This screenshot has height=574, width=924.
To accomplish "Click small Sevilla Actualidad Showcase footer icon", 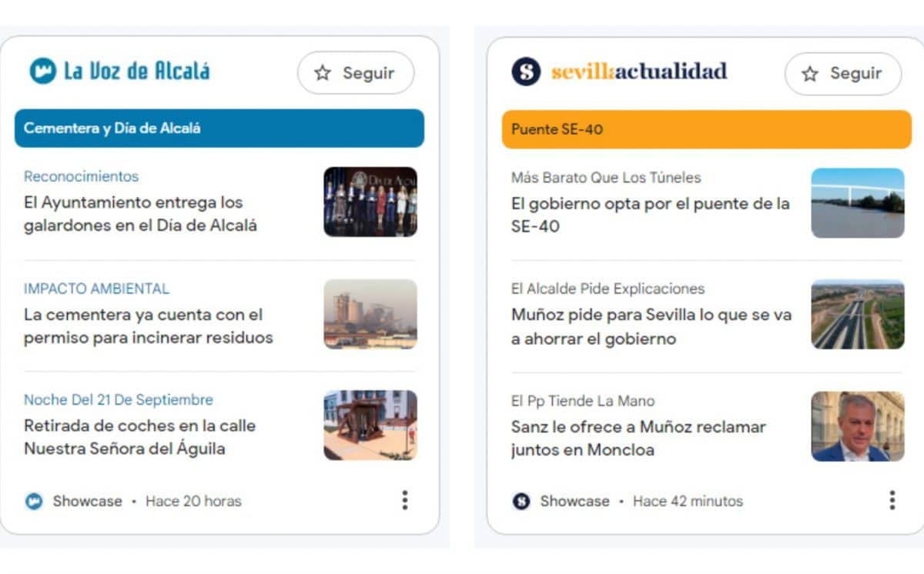I will [x=521, y=501].
